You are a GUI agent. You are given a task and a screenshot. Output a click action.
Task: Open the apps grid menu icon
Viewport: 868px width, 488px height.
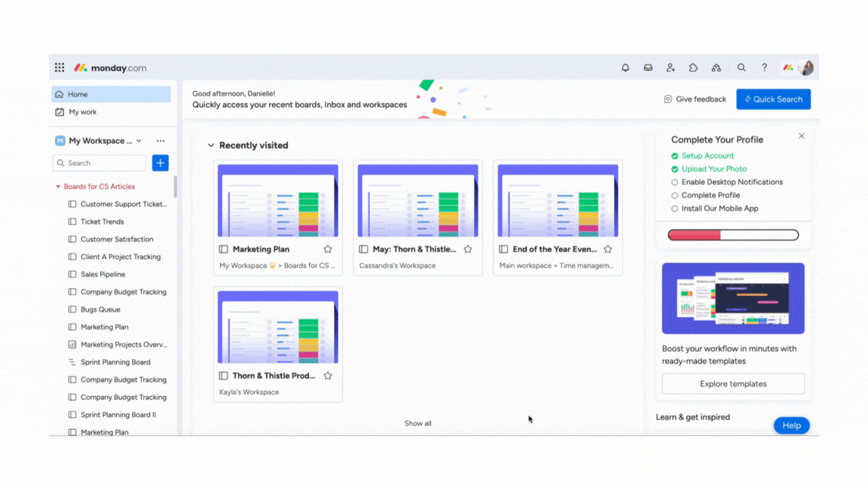(x=60, y=68)
